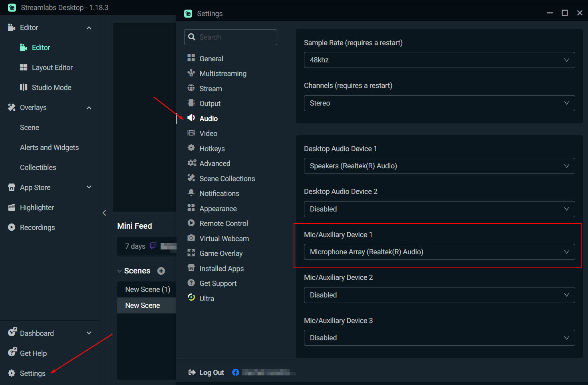Click the Twitch icon in Mini Feed

(153, 245)
